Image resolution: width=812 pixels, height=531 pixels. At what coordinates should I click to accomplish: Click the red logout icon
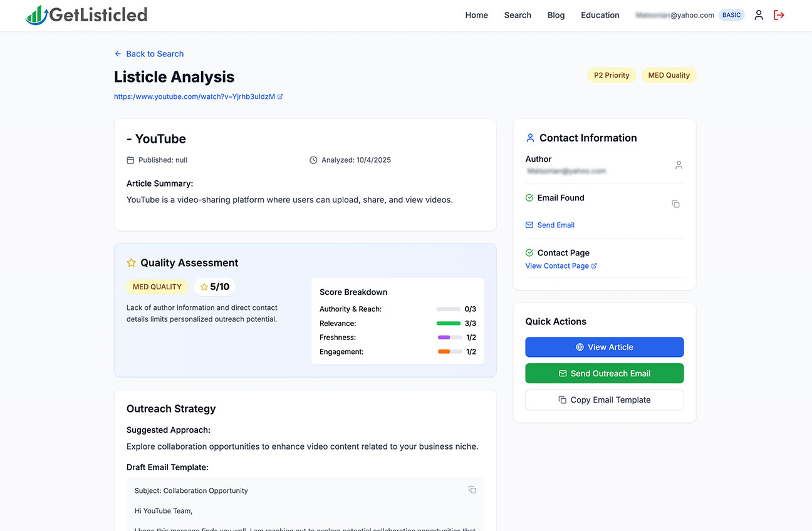tap(779, 15)
